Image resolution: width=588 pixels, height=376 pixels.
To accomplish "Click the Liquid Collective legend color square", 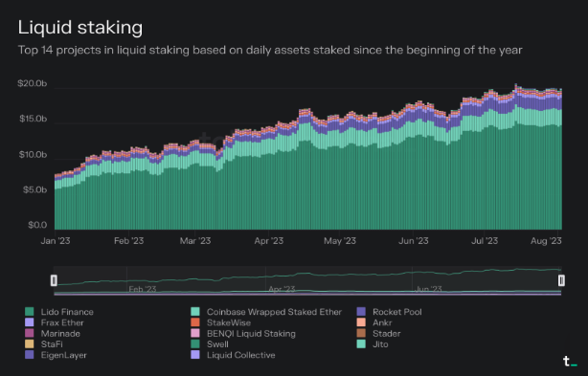I will (195, 355).
